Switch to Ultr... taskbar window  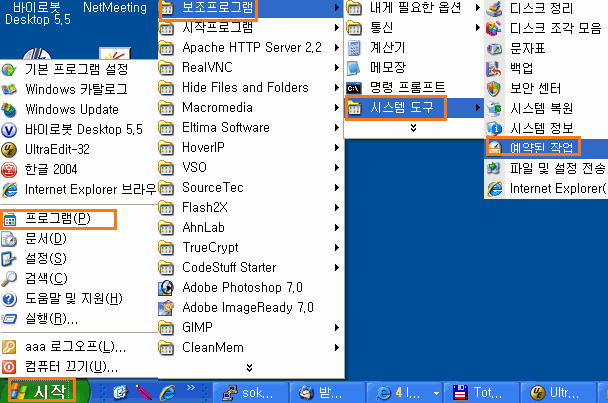click(558, 393)
